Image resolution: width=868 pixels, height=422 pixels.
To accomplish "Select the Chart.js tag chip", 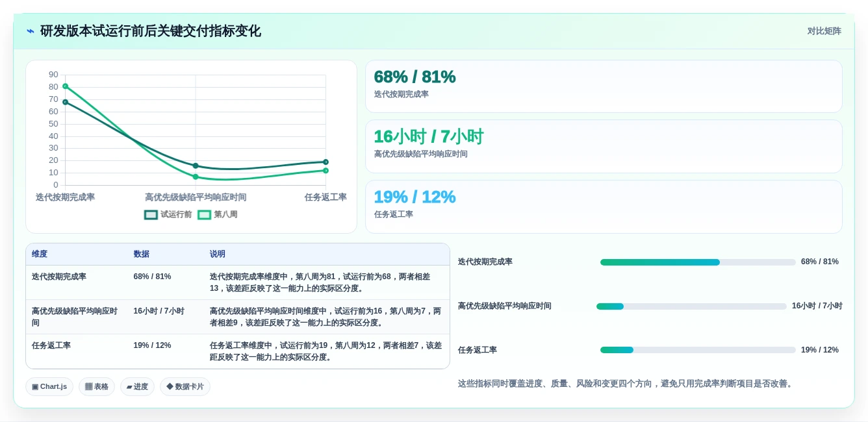I will click(49, 386).
